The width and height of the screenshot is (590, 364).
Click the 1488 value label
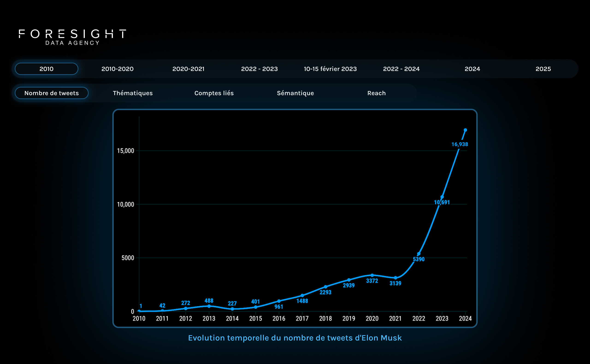click(302, 301)
